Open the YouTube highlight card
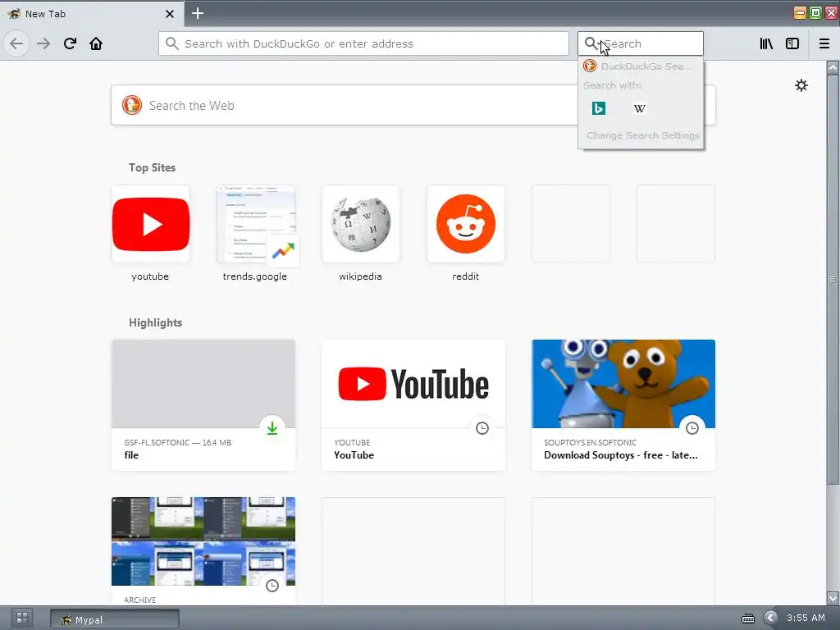 coord(413,405)
